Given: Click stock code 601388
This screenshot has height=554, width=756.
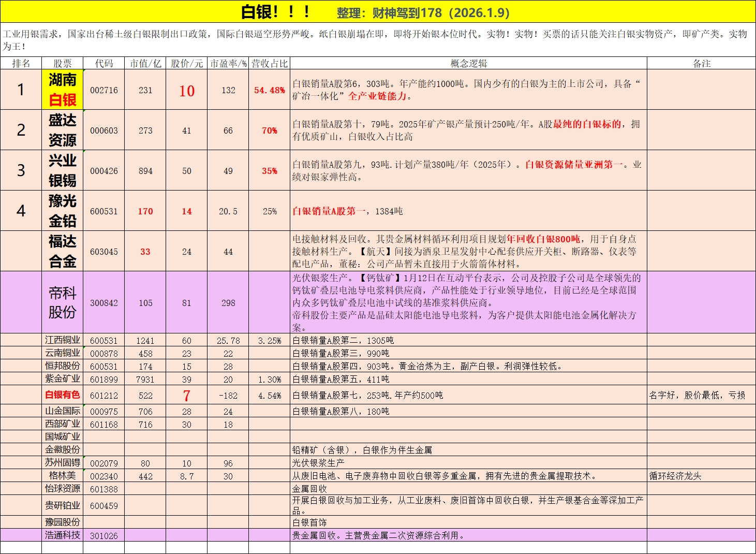Looking at the screenshot, I should tap(104, 489).
